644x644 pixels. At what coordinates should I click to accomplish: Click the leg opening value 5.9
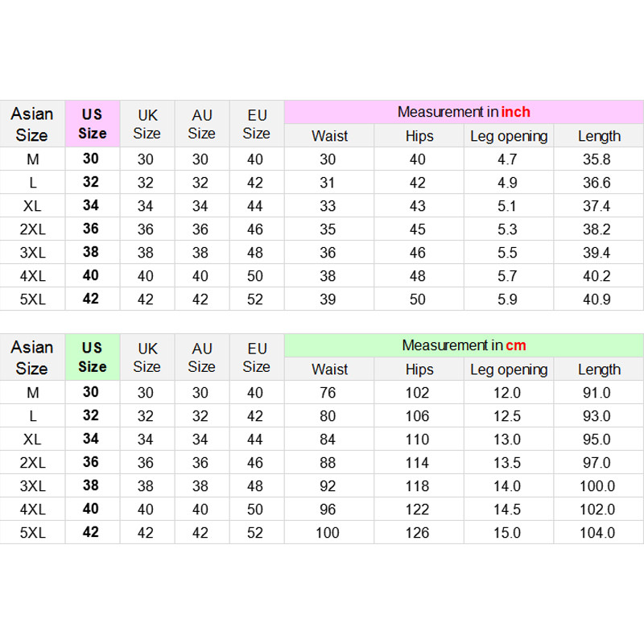pos(507,299)
